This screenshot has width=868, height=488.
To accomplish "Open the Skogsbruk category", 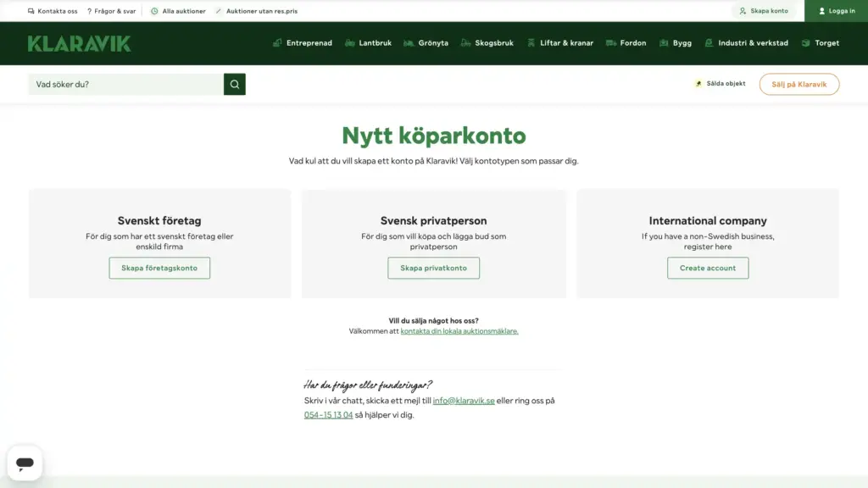I will (487, 43).
